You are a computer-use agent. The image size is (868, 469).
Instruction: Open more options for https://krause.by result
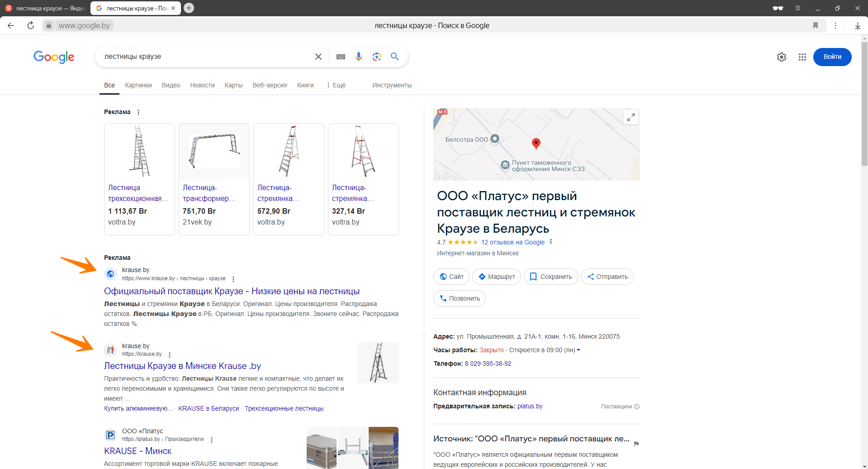[170, 354]
